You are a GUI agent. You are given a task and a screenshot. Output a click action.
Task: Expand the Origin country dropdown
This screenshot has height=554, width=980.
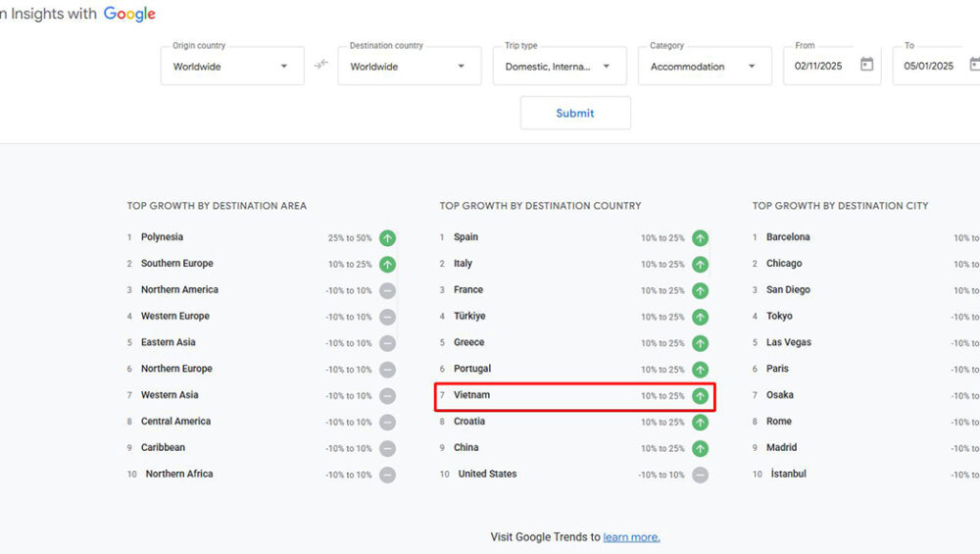(232, 67)
